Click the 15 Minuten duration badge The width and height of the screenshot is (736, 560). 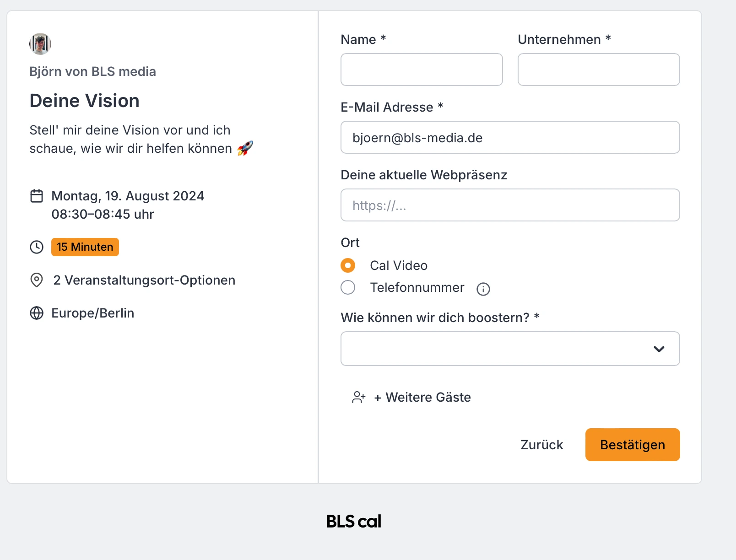(85, 247)
